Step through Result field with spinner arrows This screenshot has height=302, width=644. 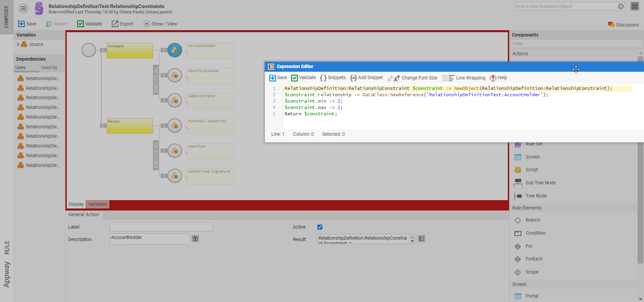pos(413,239)
